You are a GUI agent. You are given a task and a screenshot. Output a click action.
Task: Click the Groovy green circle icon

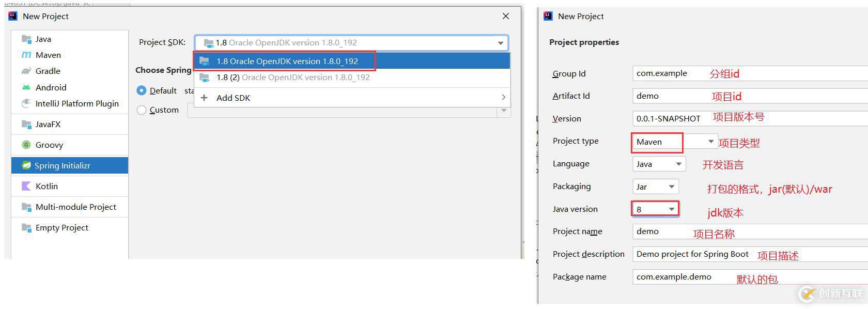pyautogui.click(x=26, y=145)
